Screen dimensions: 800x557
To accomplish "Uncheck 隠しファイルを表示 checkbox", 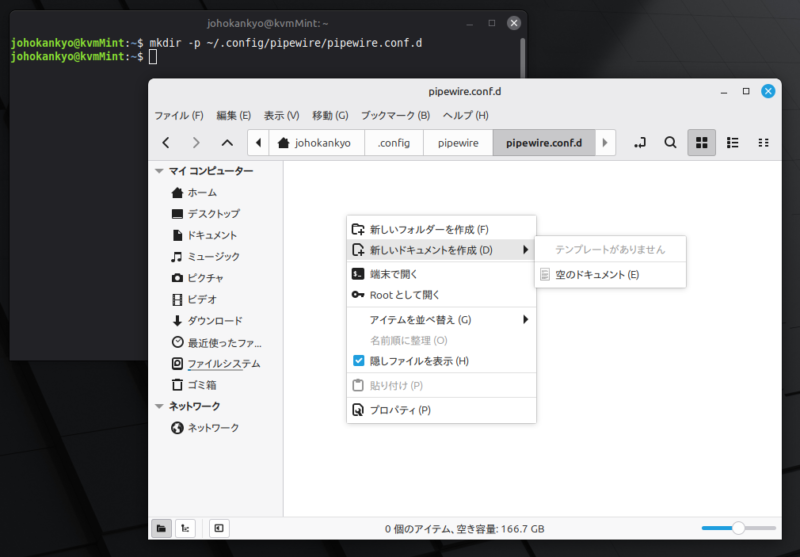I will [359, 361].
